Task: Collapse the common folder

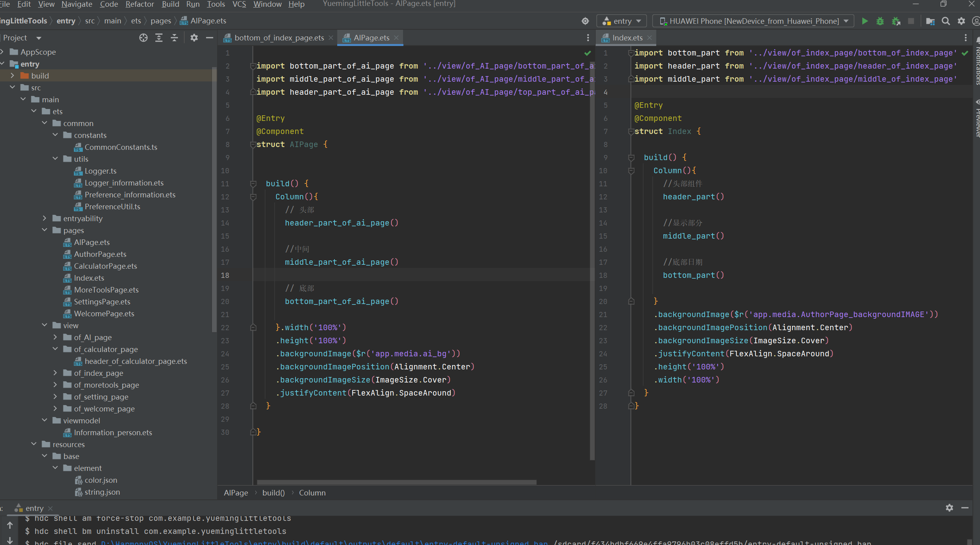Action: (x=44, y=123)
